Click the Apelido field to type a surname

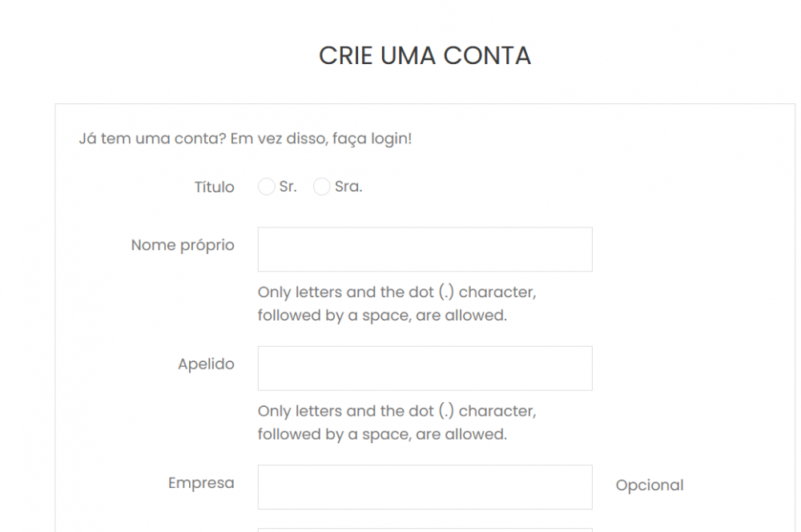(425, 368)
